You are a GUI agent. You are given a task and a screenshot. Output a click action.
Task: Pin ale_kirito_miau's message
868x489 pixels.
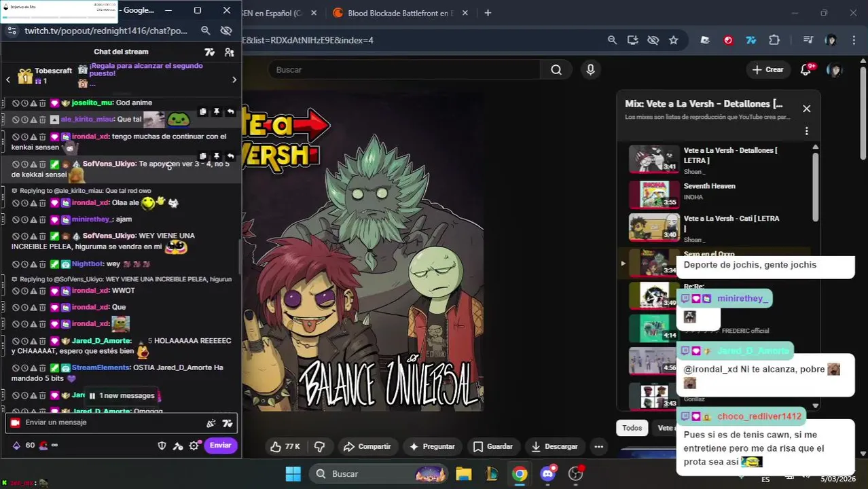point(217,111)
